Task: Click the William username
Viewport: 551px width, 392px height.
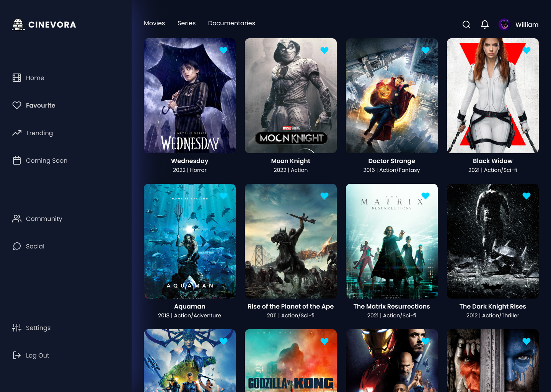Action: tap(527, 24)
